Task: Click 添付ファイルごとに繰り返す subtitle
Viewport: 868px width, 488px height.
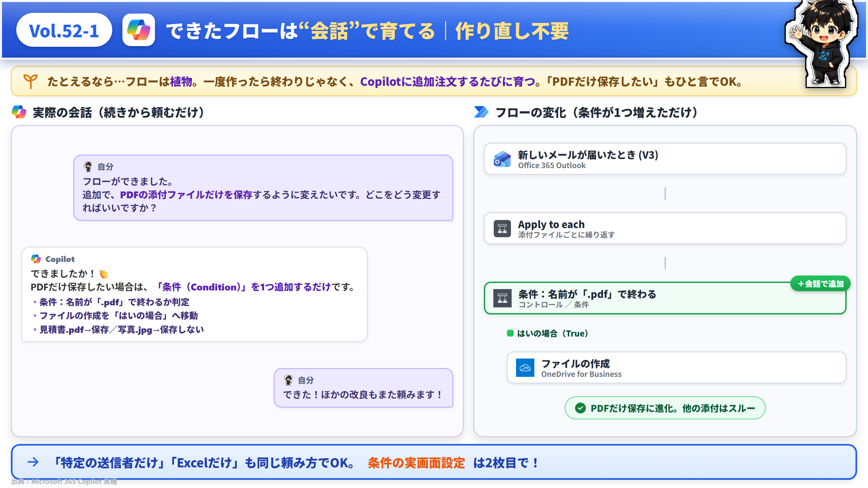Action: coord(566,235)
